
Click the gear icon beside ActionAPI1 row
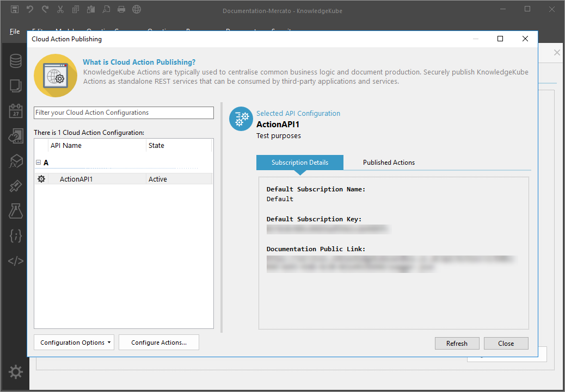pos(41,179)
